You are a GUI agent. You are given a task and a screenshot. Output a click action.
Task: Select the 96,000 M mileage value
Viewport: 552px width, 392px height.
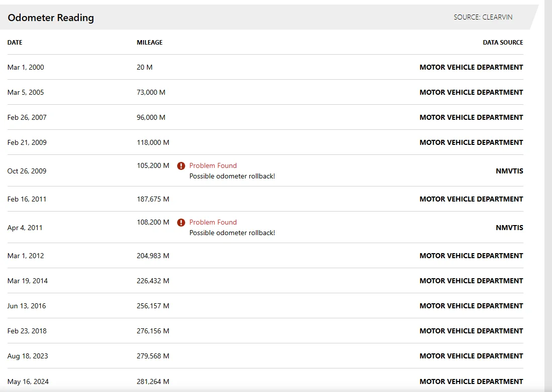point(151,117)
